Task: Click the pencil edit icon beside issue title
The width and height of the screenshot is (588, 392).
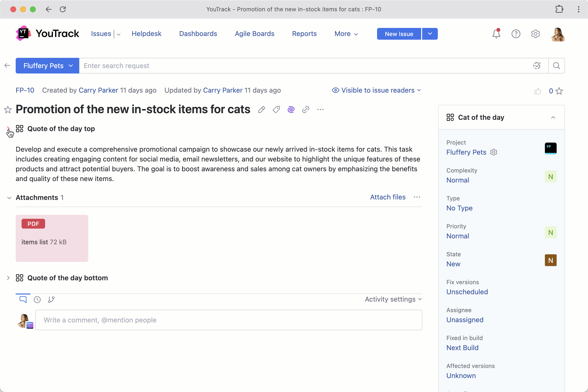Action: click(261, 110)
